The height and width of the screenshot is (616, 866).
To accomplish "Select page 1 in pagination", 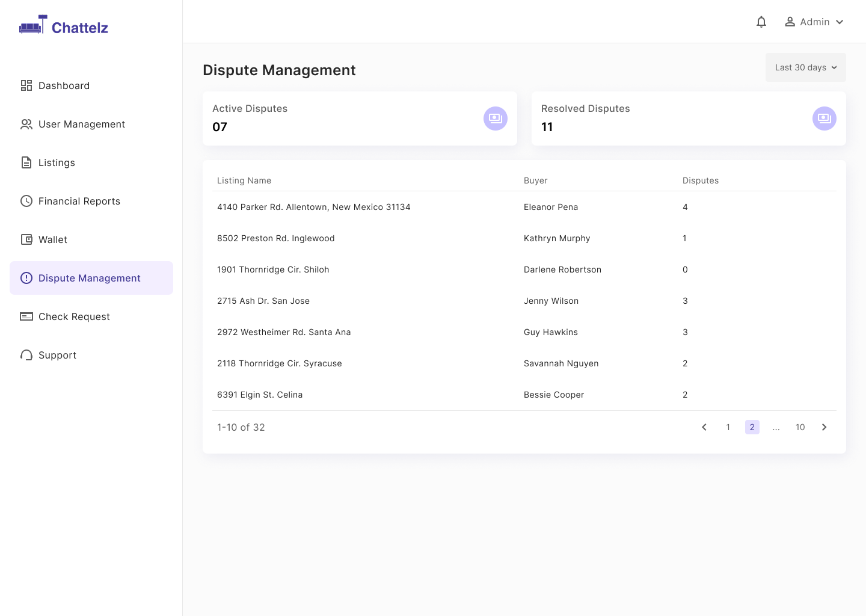I will click(x=728, y=427).
